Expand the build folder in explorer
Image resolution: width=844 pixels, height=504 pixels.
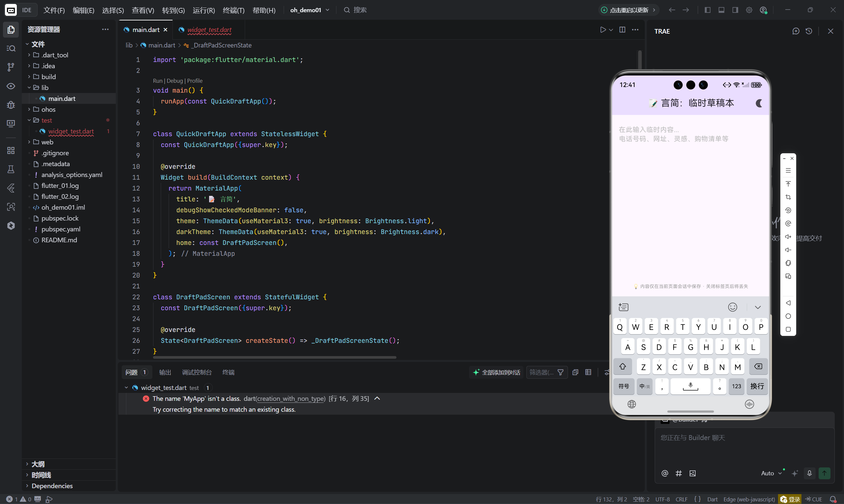coord(48,77)
